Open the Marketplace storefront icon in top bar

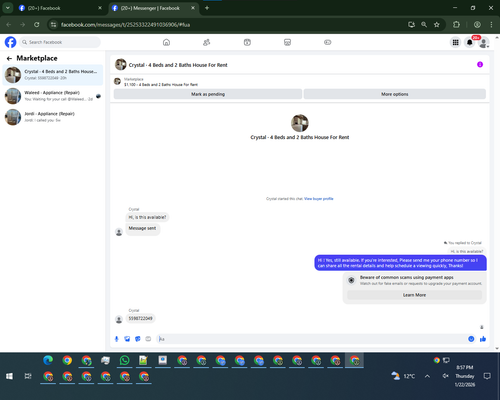pyautogui.click(x=287, y=42)
